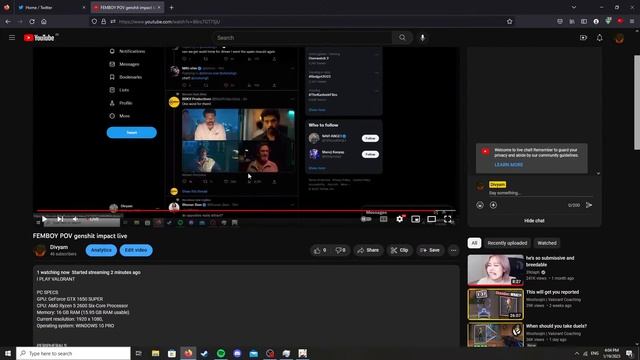The width and height of the screenshot is (640, 360).
Task: Open 'This will get you reported' thumbnail
Action: click(496, 304)
